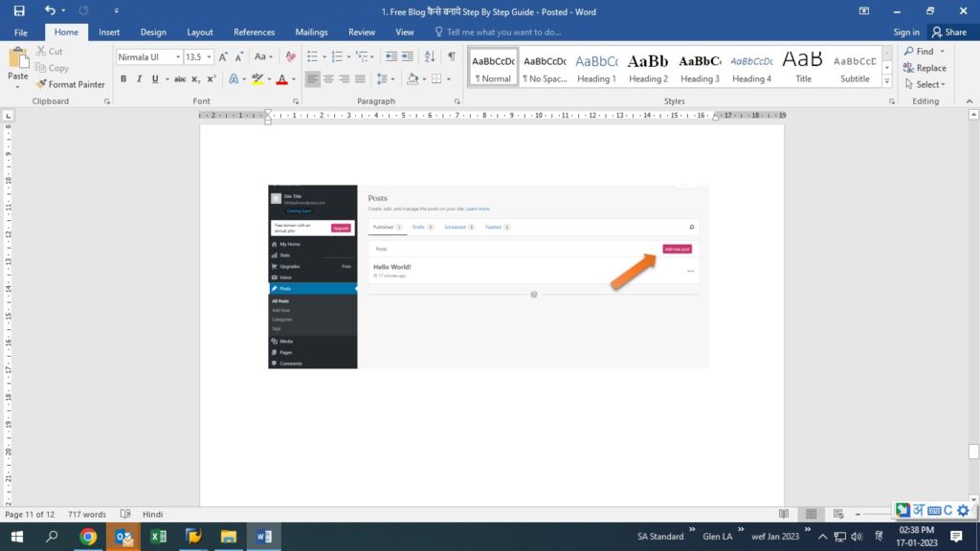Switch to the Insert ribbon tab

[109, 33]
